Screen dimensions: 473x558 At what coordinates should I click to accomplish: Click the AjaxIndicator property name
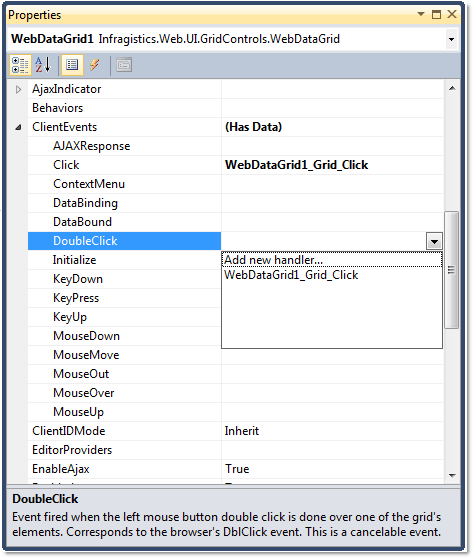[x=67, y=89]
